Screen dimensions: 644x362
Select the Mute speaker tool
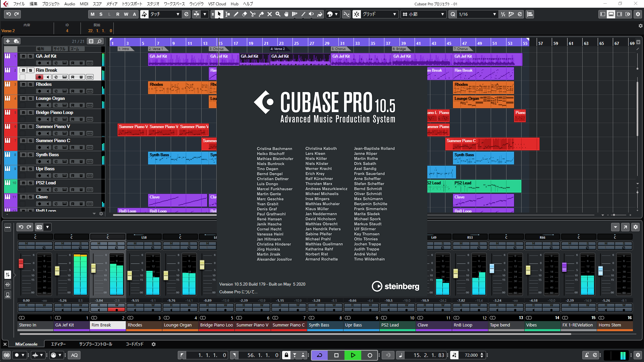click(x=311, y=14)
